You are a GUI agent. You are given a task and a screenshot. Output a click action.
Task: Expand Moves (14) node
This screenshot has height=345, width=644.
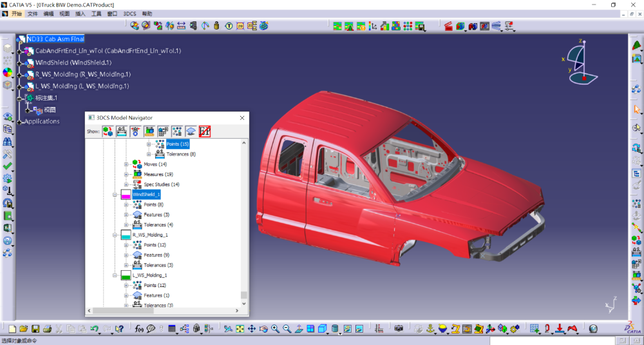pos(126,164)
